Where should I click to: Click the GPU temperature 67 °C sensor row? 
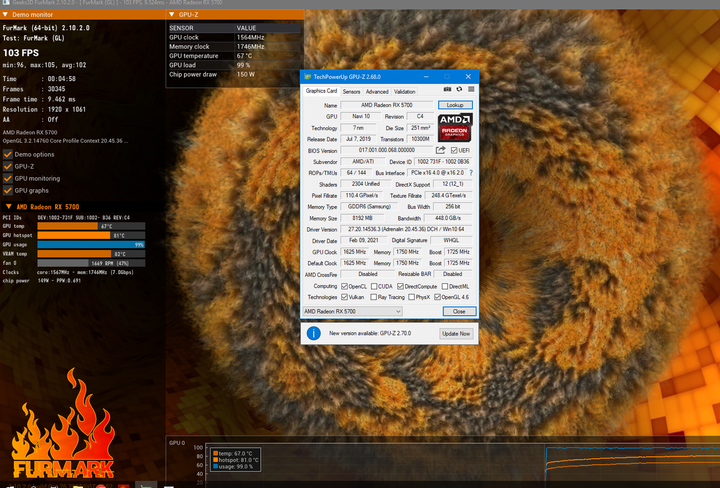coord(235,56)
